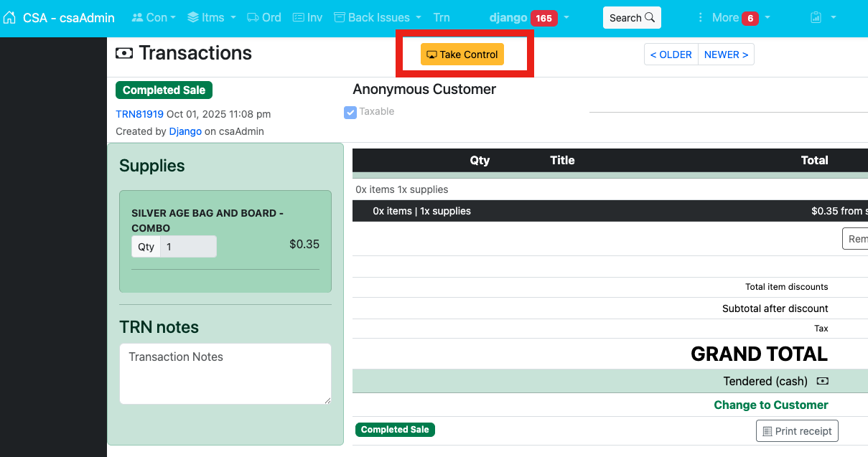
Task: Click the yellow Take Control button
Action: pyautogui.click(x=462, y=55)
